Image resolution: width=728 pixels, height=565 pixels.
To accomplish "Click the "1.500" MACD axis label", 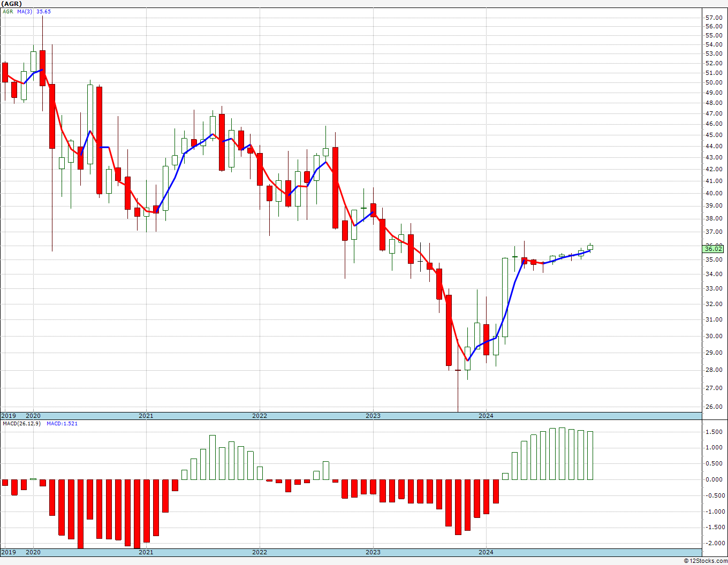I will click(714, 432).
